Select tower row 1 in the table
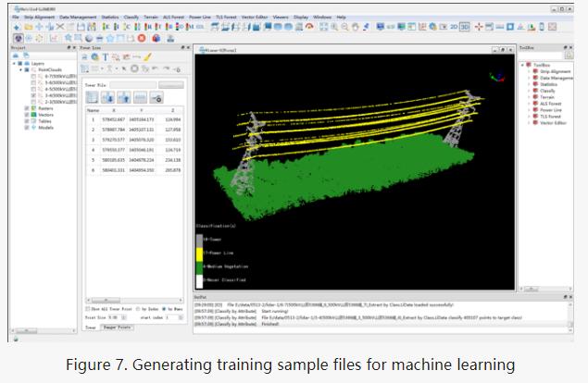Screen dimensions: 588x383 [x=134, y=119]
